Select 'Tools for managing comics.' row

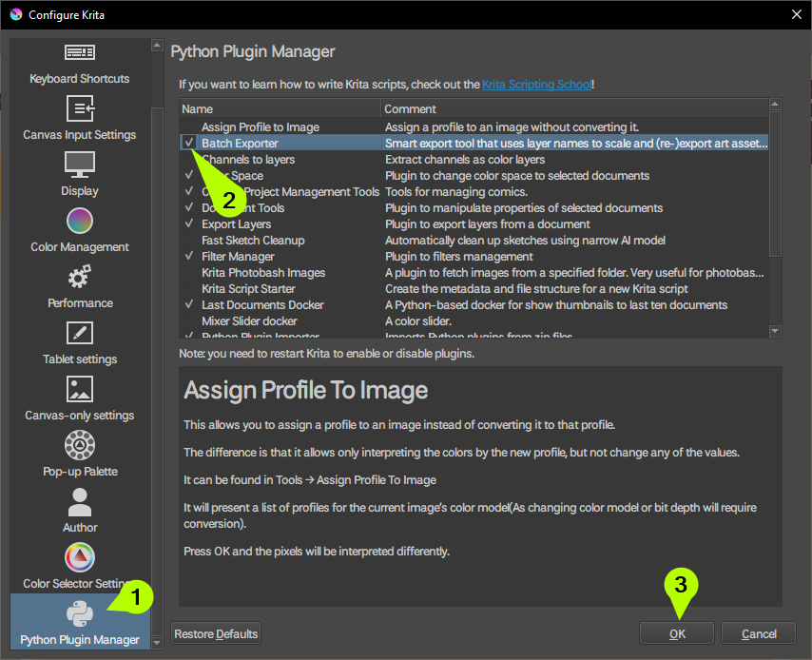click(474, 192)
